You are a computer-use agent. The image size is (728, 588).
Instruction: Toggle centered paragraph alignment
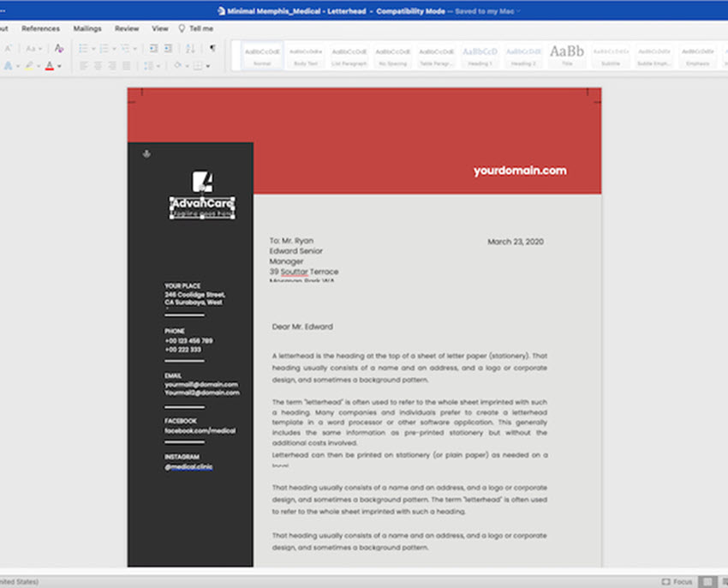point(98,65)
